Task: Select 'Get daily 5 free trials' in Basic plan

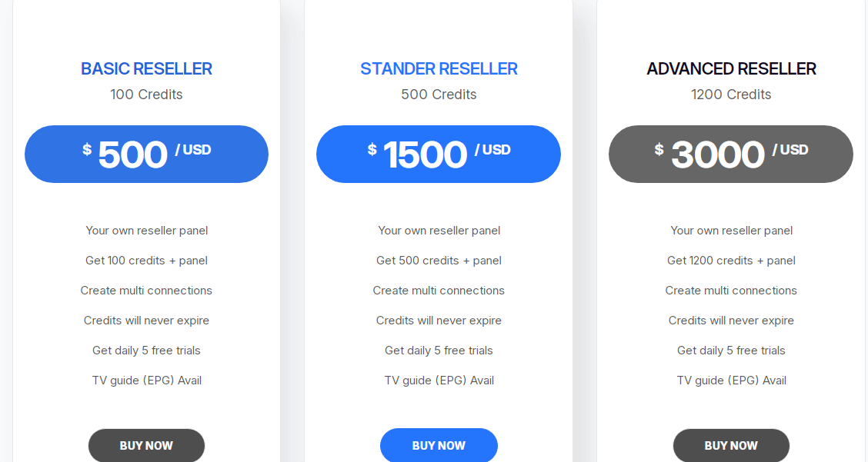Action: click(146, 350)
